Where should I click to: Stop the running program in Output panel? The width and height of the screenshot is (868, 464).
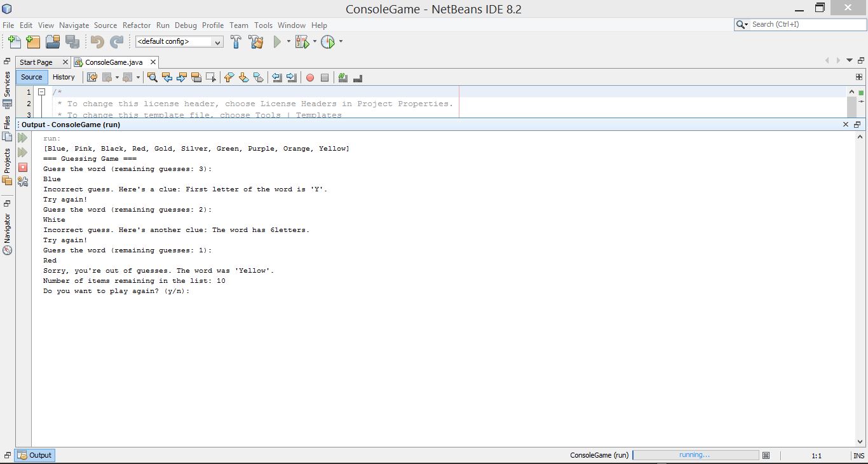click(23, 167)
